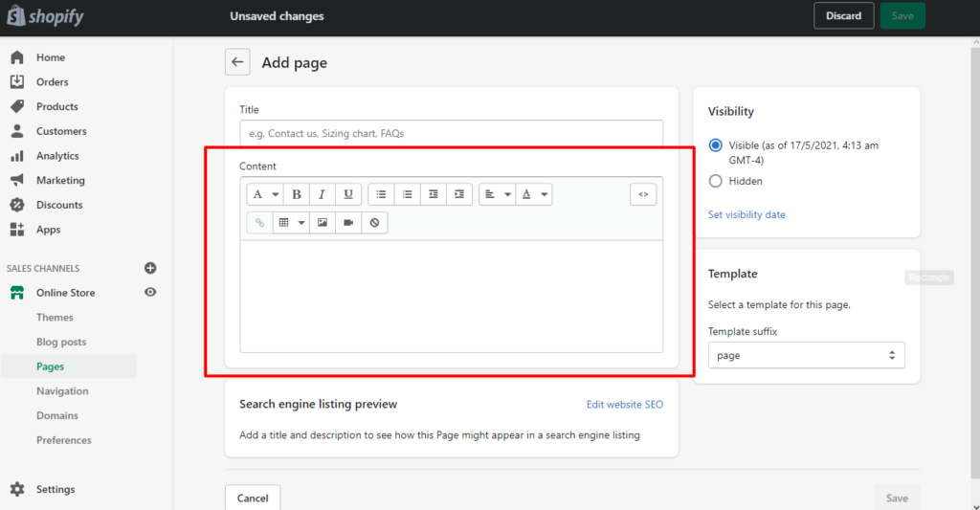Insert a video into content
Image resolution: width=980 pixels, height=510 pixels.
348,223
